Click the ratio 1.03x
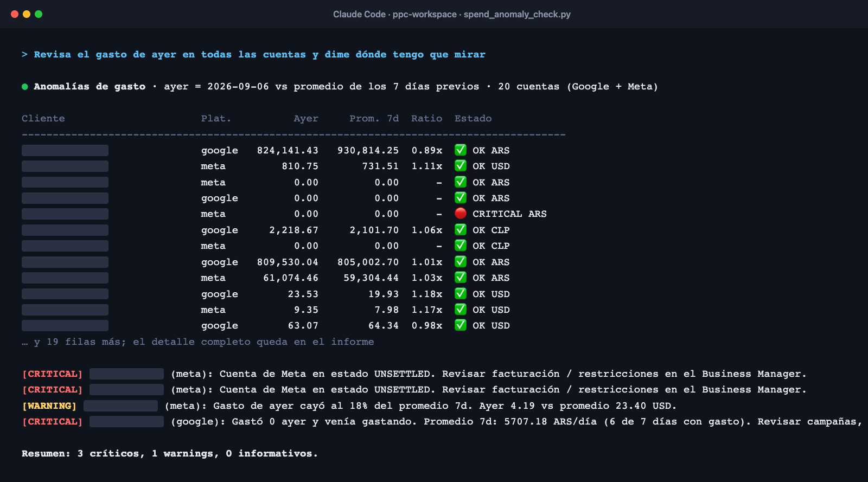The height and width of the screenshot is (482, 868). (426, 278)
